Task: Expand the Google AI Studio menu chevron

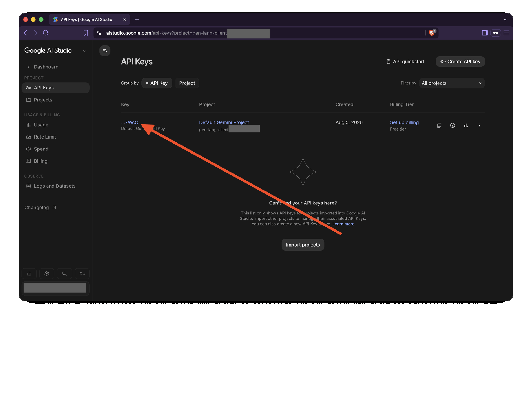Action: (85, 51)
